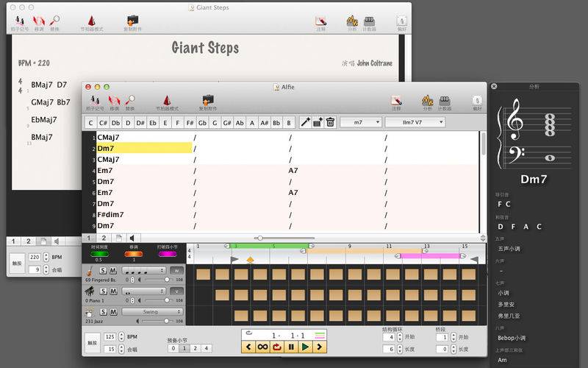Mute the Jazz drum track
588x368 pixels.
113,311
